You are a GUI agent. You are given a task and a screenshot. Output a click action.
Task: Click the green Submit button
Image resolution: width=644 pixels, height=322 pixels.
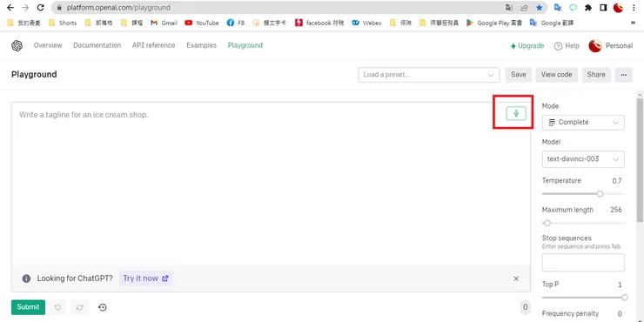[x=28, y=307]
